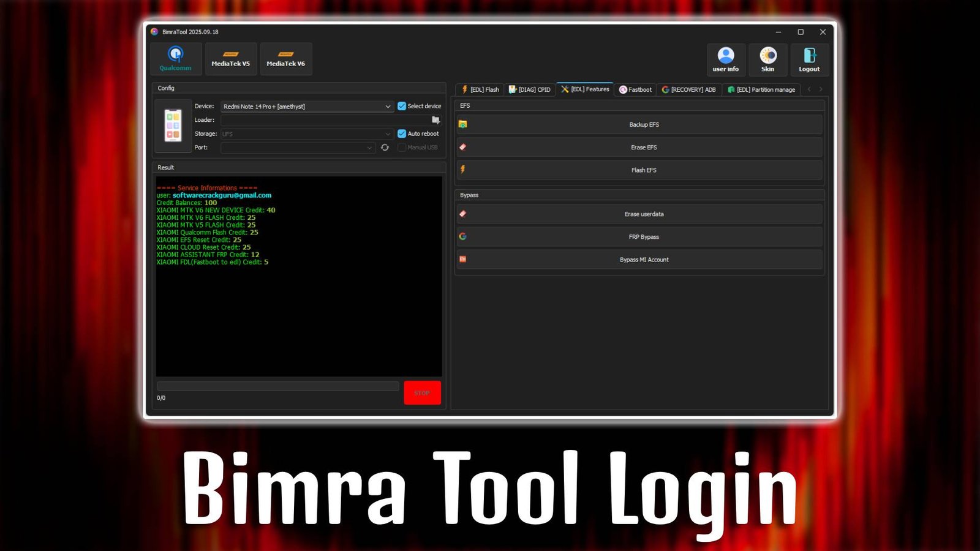
Task: Toggle the Auto reboot checkbox
Action: (x=402, y=133)
